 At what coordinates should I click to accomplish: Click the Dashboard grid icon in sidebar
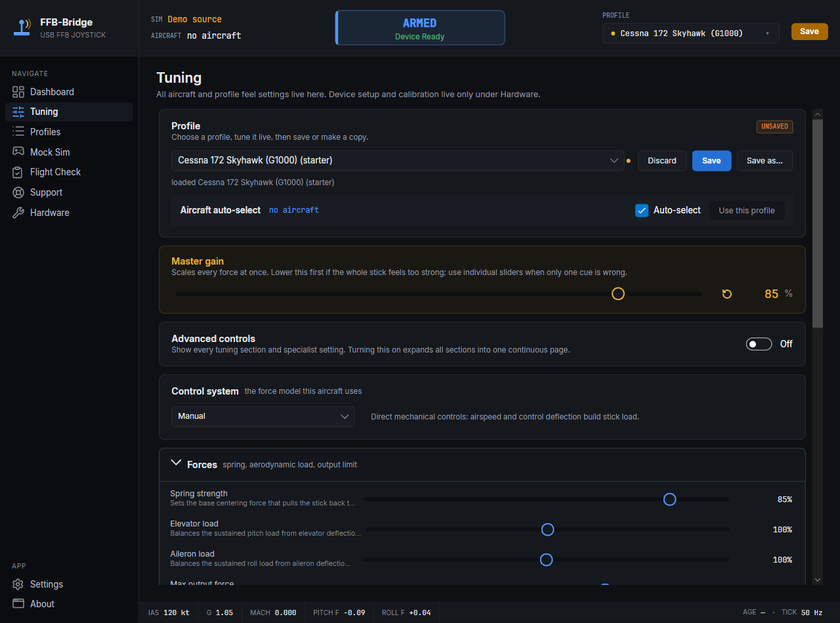coord(18,92)
